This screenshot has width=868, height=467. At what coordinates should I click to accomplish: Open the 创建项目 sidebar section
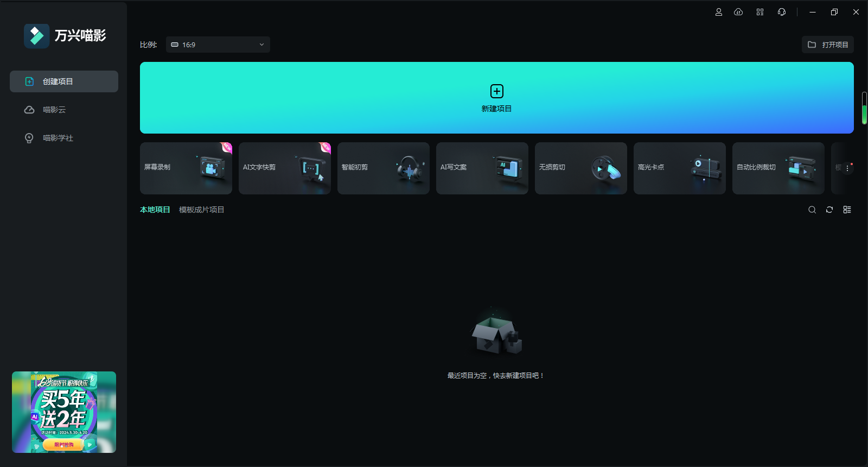[x=64, y=81]
